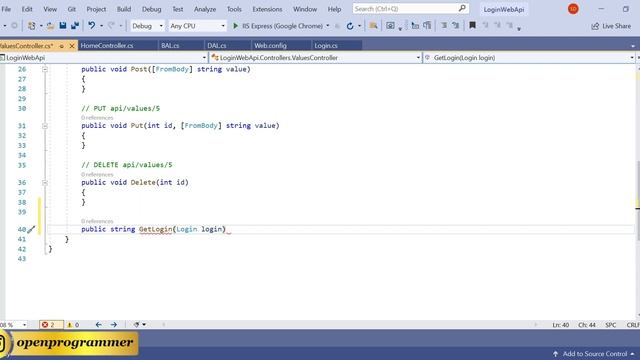The width and height of the screenshot is (640, 360).
Task: Click the Open File folder icon
Action: (50, 26)
